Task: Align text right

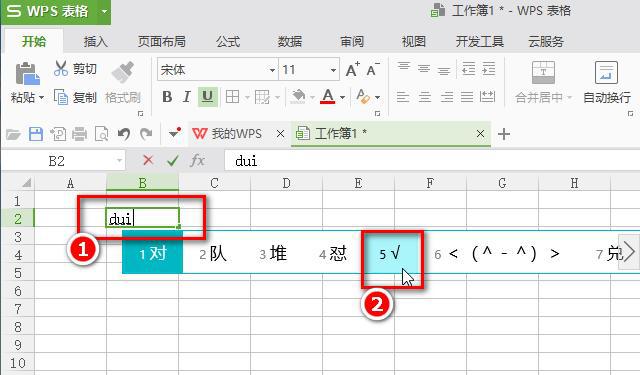Action: coord(447,97)
